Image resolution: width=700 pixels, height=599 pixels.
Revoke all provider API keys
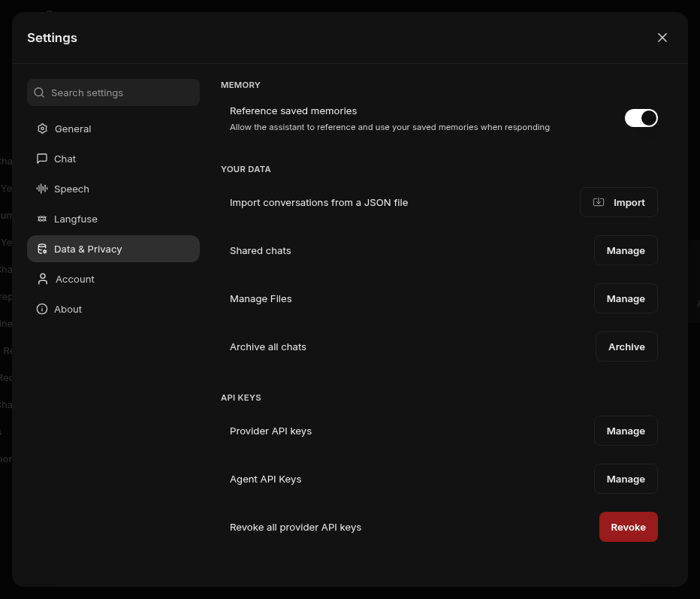[628, 527]
